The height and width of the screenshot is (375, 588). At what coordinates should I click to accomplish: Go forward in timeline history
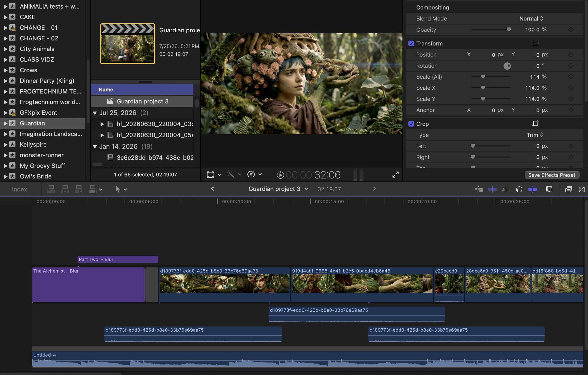tap(374, 188)
